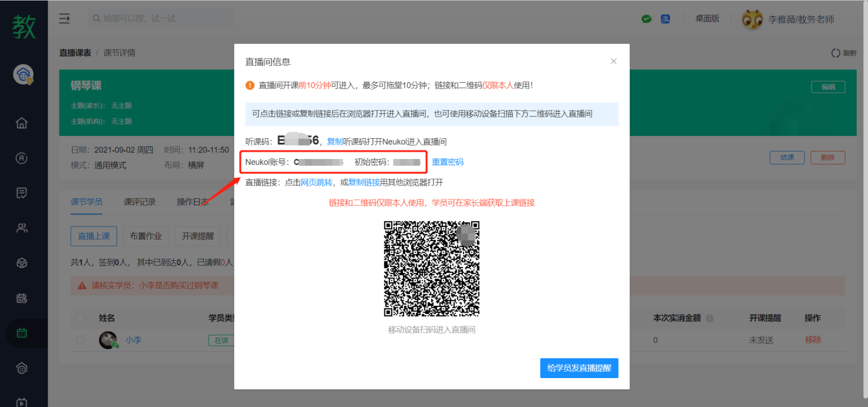Collapse the sidebar menu toggle icon
The width and height of the screenshot is (868, 407).
64,18
